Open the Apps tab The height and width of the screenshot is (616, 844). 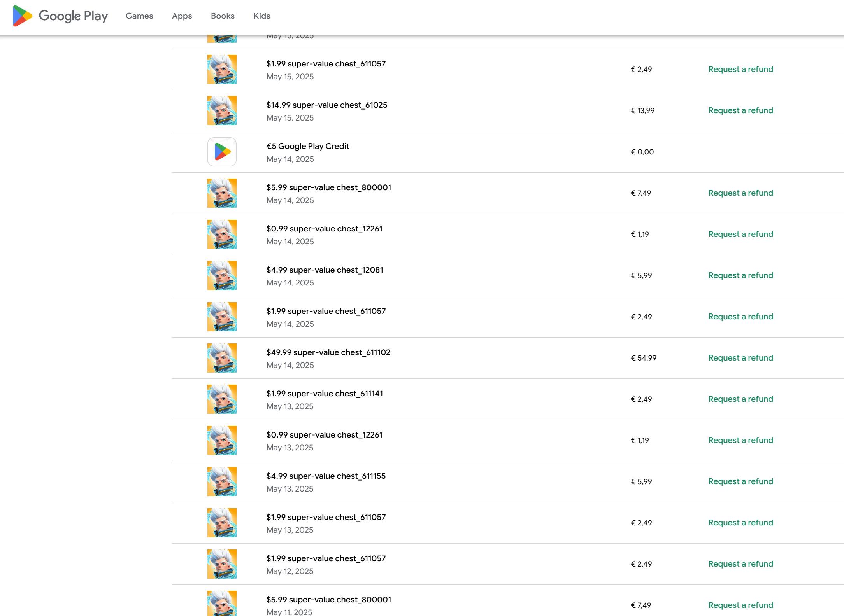[182, 16]
